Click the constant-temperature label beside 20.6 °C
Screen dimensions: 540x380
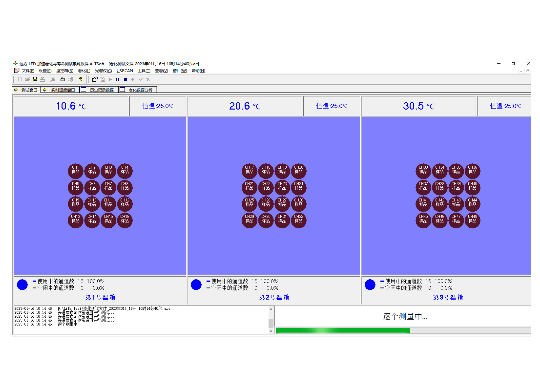pos(331,106)
